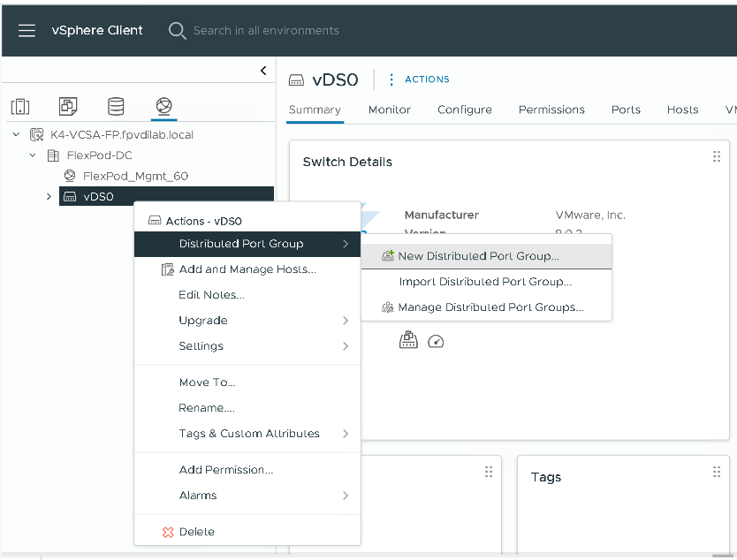Click the FlexPod-DC datacenter icon
The image size is (737, 560).
53,155
